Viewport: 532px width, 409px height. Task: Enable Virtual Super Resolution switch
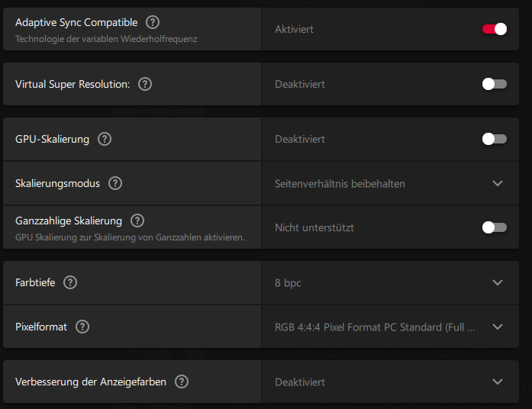(494, 84)
